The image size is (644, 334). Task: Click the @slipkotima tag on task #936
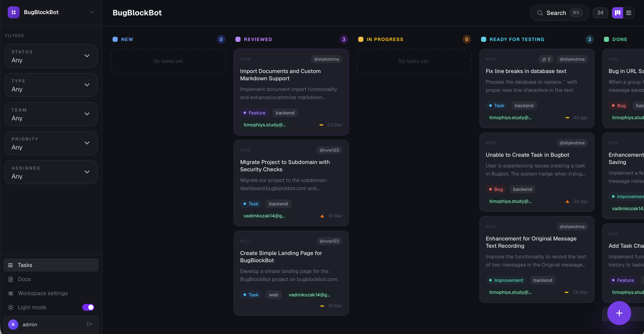pyautogui.click(x=326, y=59)
